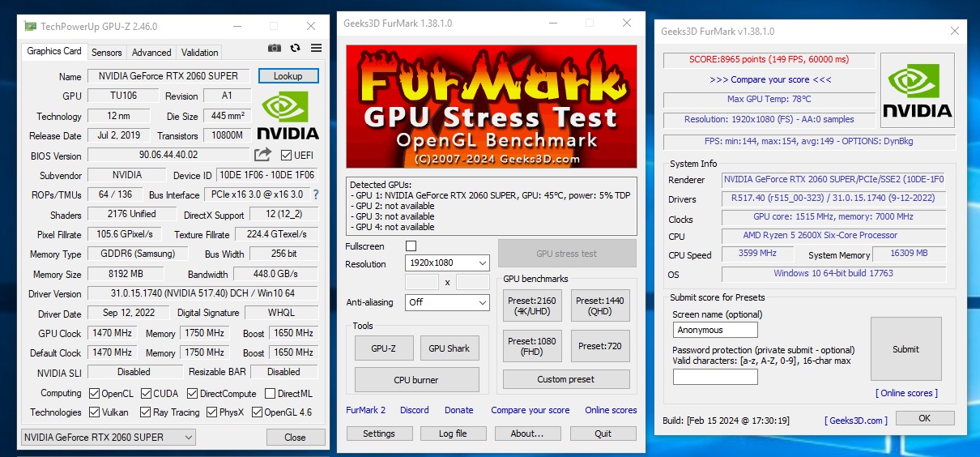This screenshot has height=457, width=980.
Task: Open the FurMark 2 link
Action: [366, 410]
